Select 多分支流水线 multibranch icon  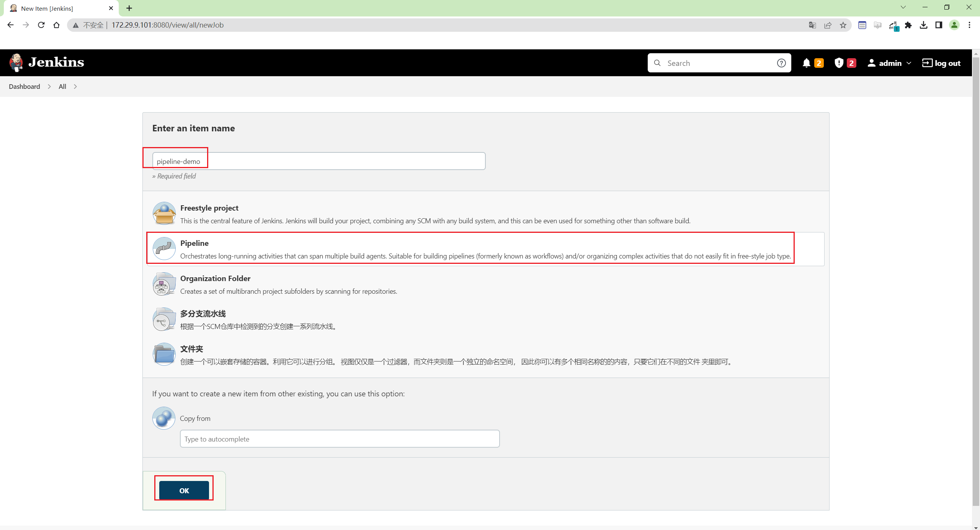pyautogui.click(x=164, y=319)
